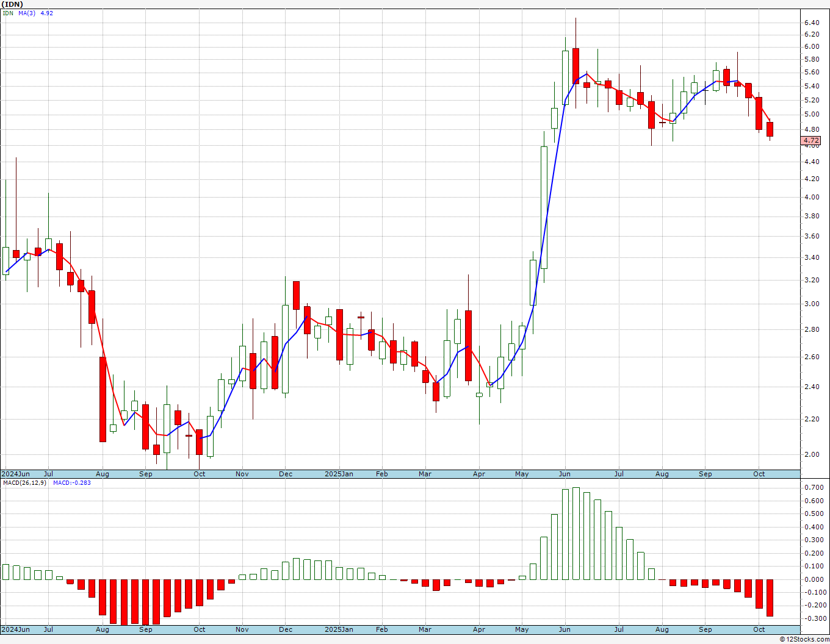830x644 pixels.
Task: Select 2025Jan on the price chart date axis
Action: pyautogui.click(x=339, y=474)
